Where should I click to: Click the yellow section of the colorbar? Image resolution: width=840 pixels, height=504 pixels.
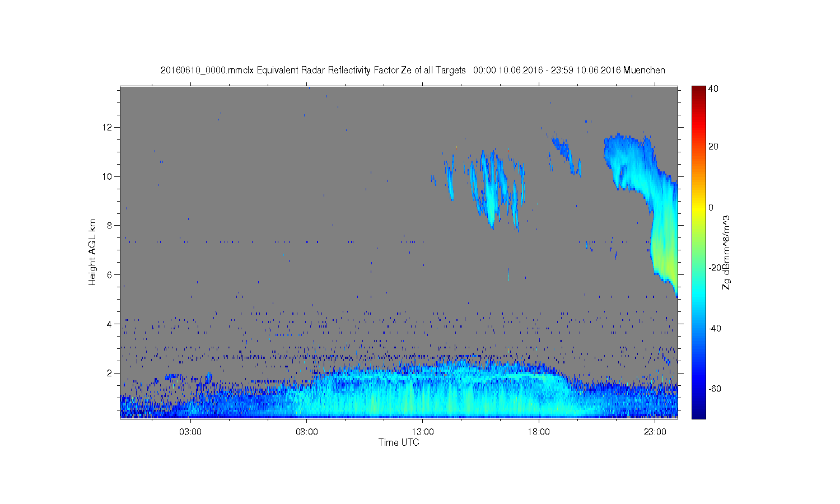698,207
